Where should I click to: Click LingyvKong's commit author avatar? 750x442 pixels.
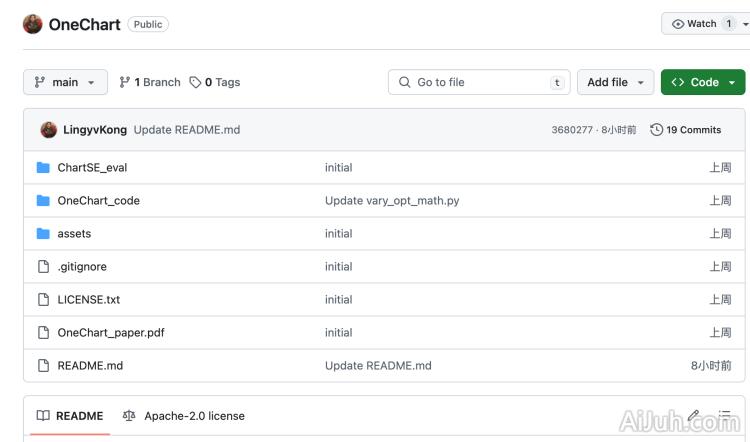tap(48, 130)
